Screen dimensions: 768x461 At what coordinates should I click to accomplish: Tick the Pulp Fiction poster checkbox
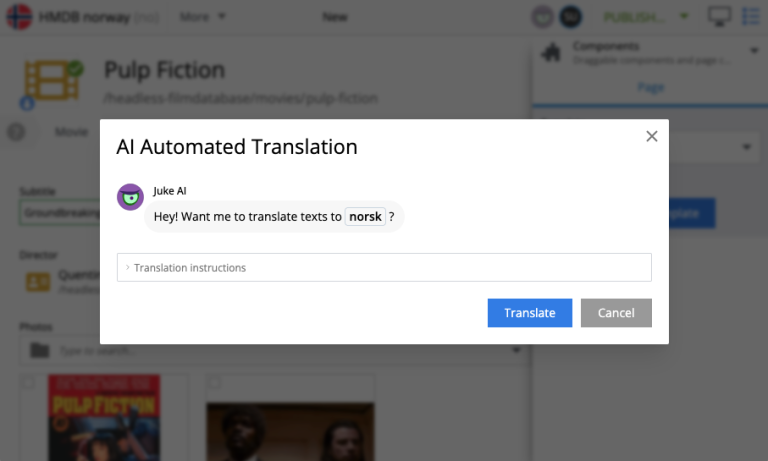pyautogui.click(x=28, y=383)
